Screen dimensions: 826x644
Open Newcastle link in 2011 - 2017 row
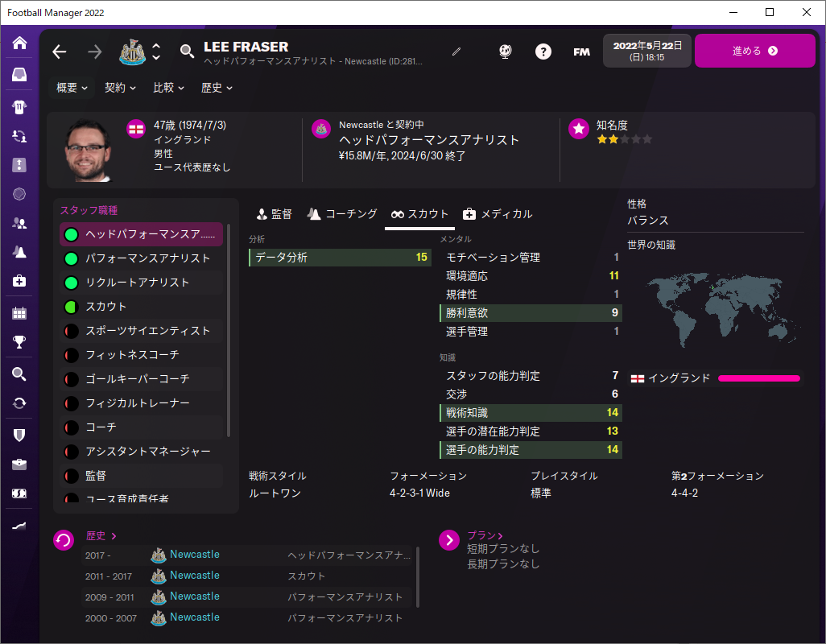click(x=194, y=576)
